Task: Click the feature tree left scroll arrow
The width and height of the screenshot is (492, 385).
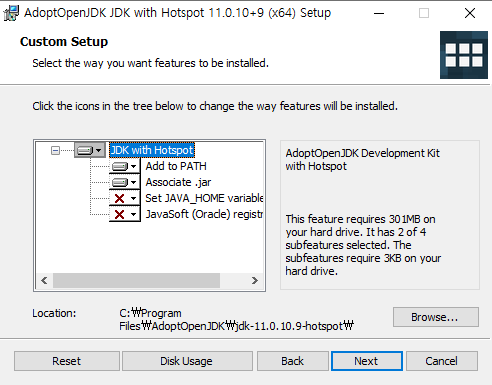Action: 44,280
